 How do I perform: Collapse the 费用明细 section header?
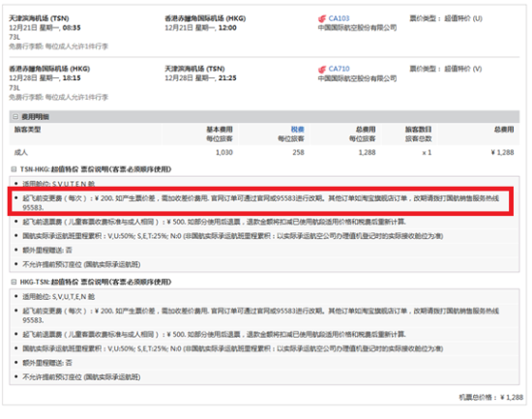[x=15, y=117]
